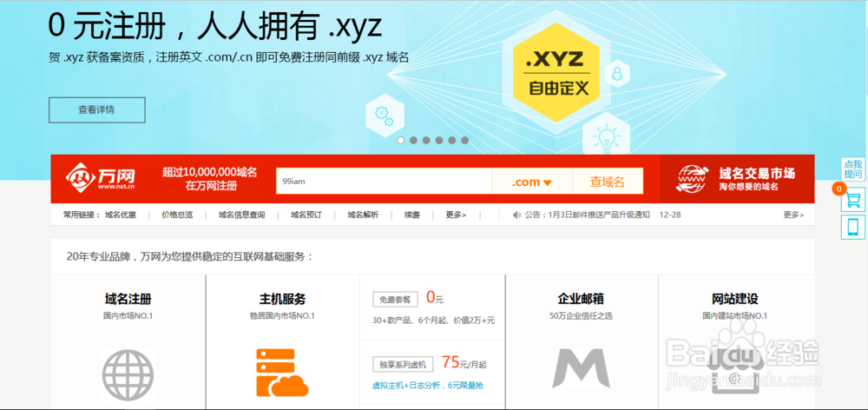The image size is (868, 410).
Task: Click the 独享系列虚机 tag button
Action: pos(403,365)
